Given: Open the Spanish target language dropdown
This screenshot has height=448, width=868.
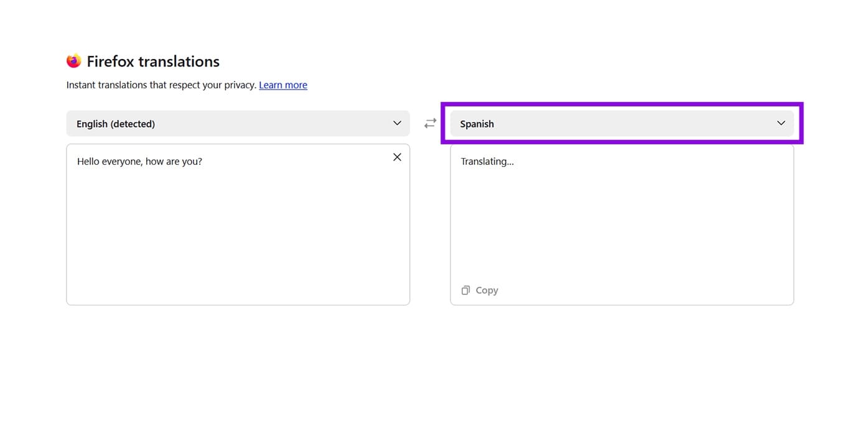Looking at the screenshot, I should coord(622,123).
